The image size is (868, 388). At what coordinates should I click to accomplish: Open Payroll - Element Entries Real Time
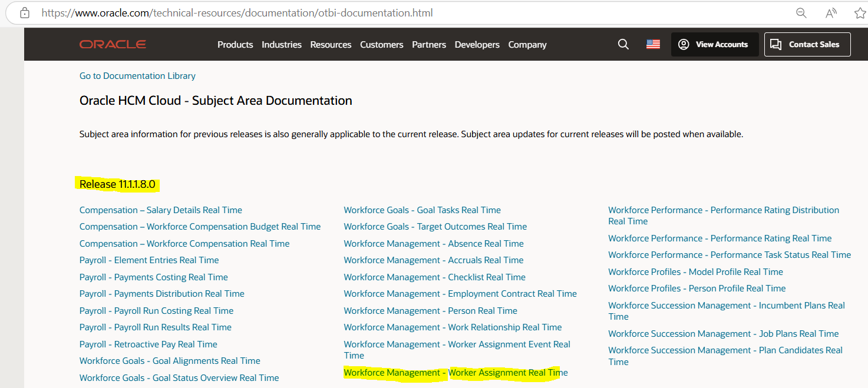click(149, 260)
